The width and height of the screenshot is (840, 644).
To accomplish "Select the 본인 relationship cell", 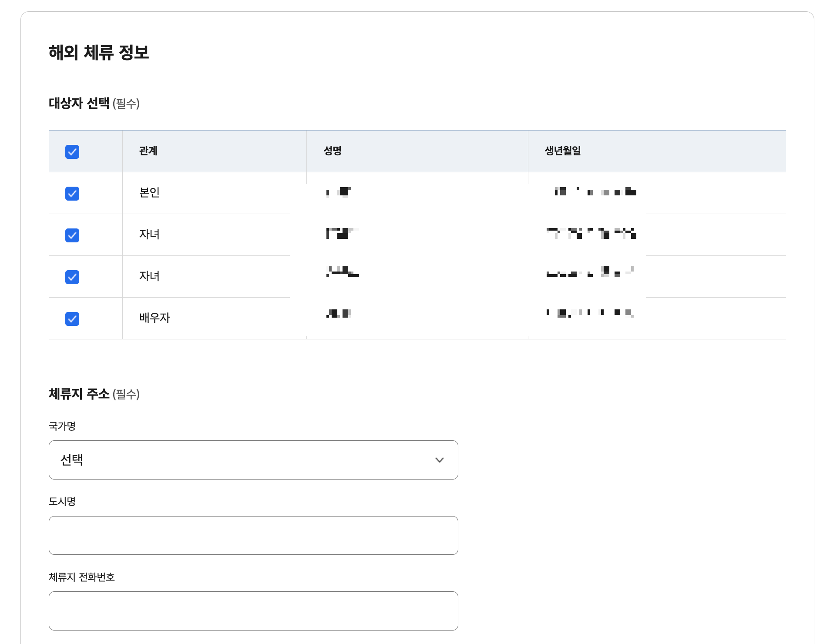I will point(149,192).
